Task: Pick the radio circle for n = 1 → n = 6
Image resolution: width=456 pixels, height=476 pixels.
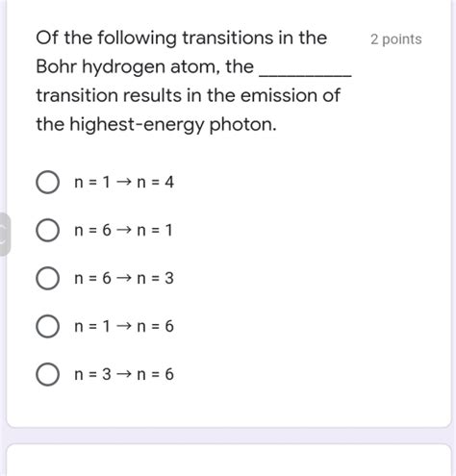Action: [47, 326]
